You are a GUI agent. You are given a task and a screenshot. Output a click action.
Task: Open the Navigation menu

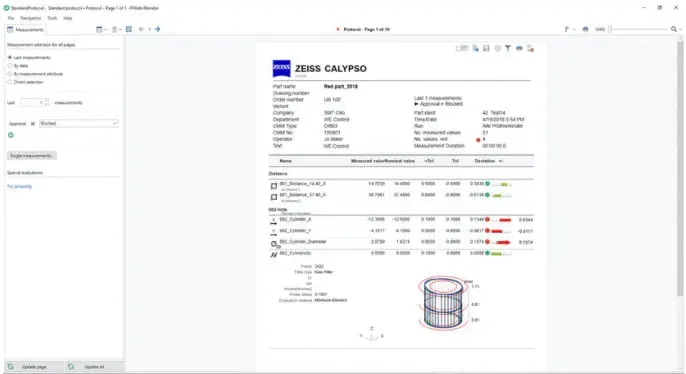[31, 18]
